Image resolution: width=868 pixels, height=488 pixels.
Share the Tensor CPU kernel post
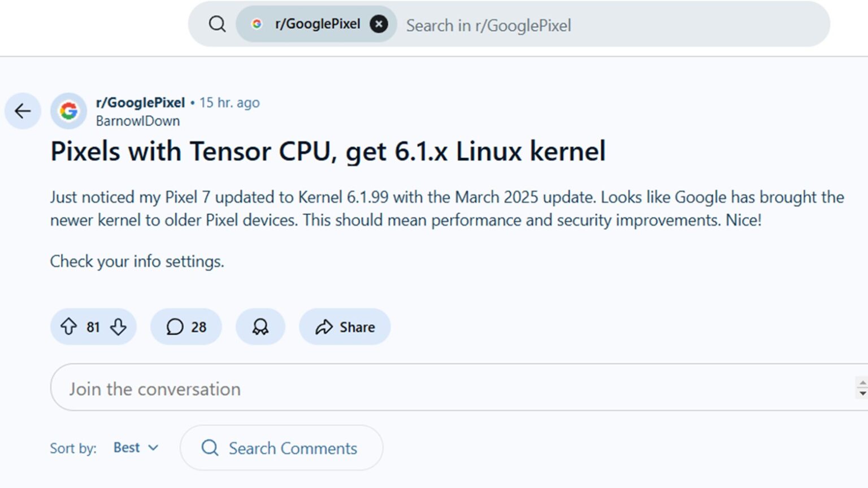click(344, 326)
